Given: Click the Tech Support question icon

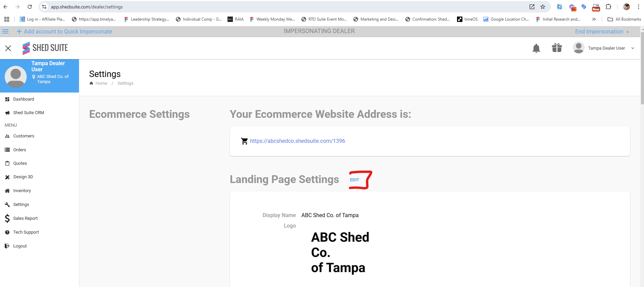Looking at the screenshot, I should click(x=7, y=232).
